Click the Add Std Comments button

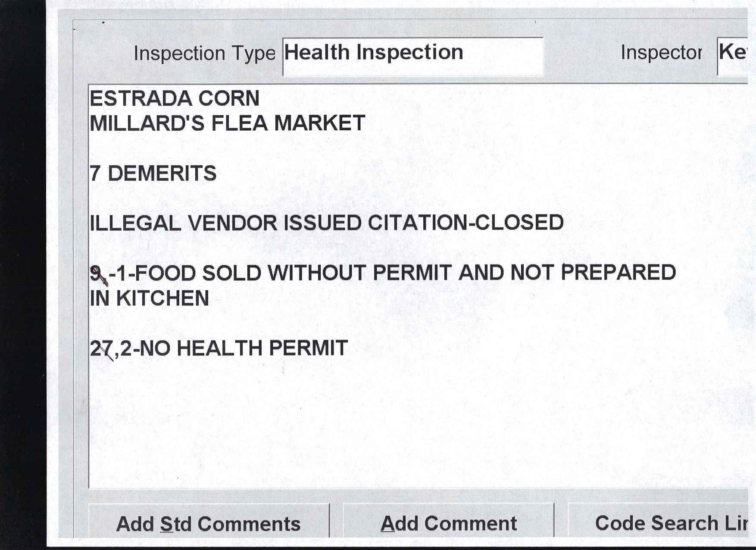pos(209,523)
